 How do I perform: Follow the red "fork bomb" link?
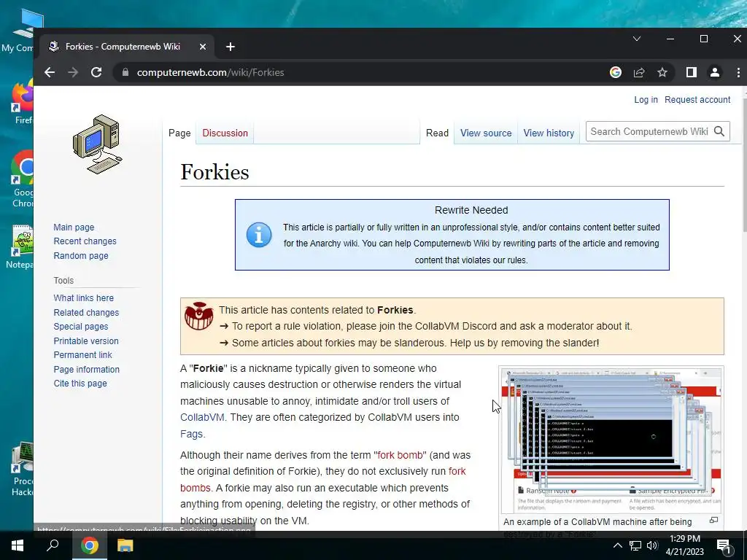tap(402, 455)
